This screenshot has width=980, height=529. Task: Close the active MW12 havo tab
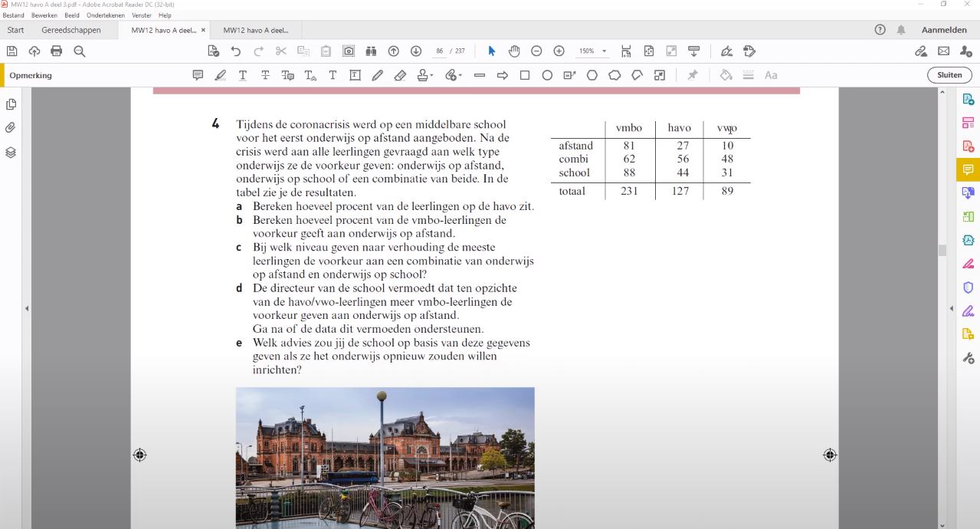tap(203, 30)
